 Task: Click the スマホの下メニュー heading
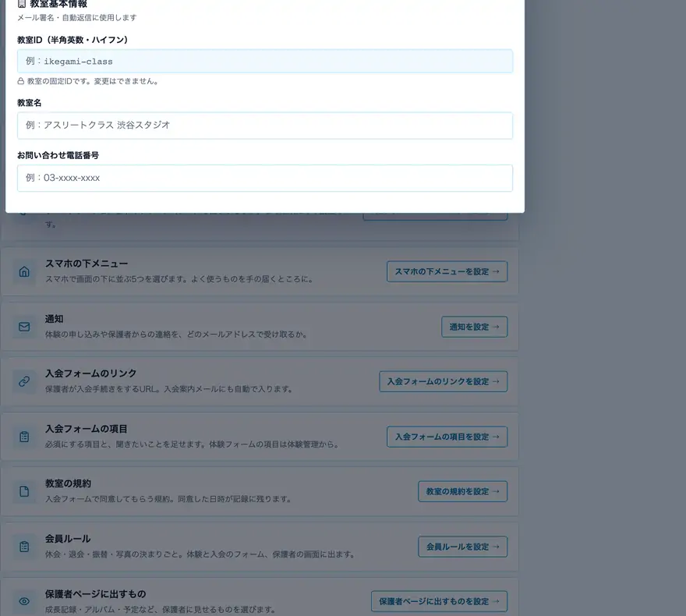(x=87, y=264)
